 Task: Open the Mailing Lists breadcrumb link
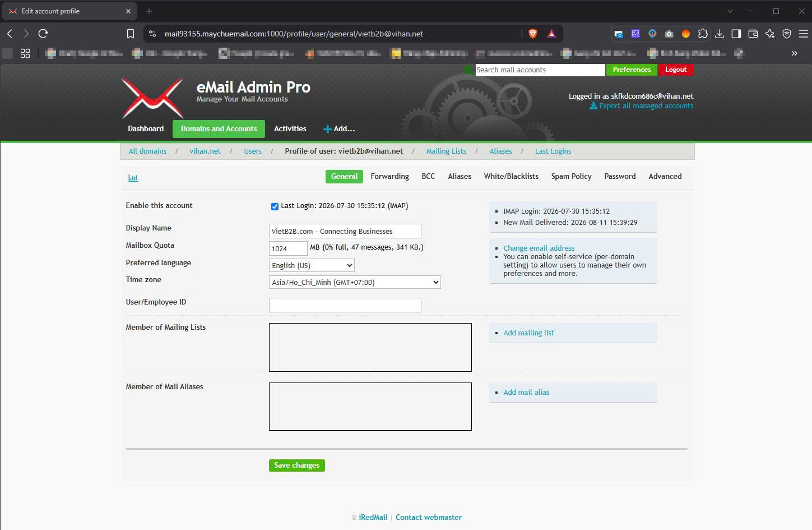point(446,151)
